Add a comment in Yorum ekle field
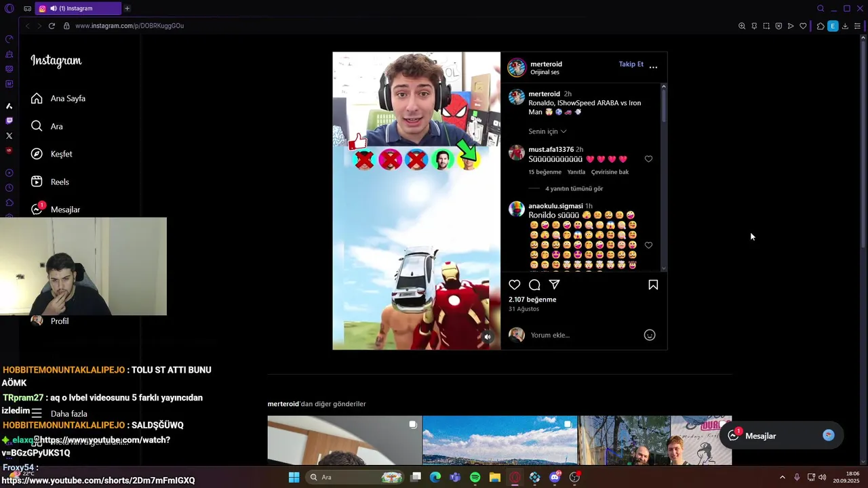This screenshot has height=488, width=868. [583, 335]
